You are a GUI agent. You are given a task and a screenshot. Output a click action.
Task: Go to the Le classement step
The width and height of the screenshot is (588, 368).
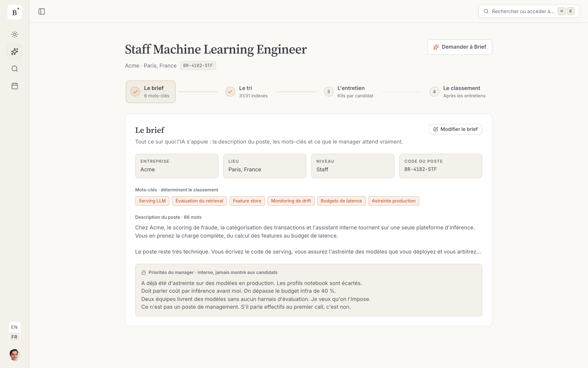(x=457, y=92)
